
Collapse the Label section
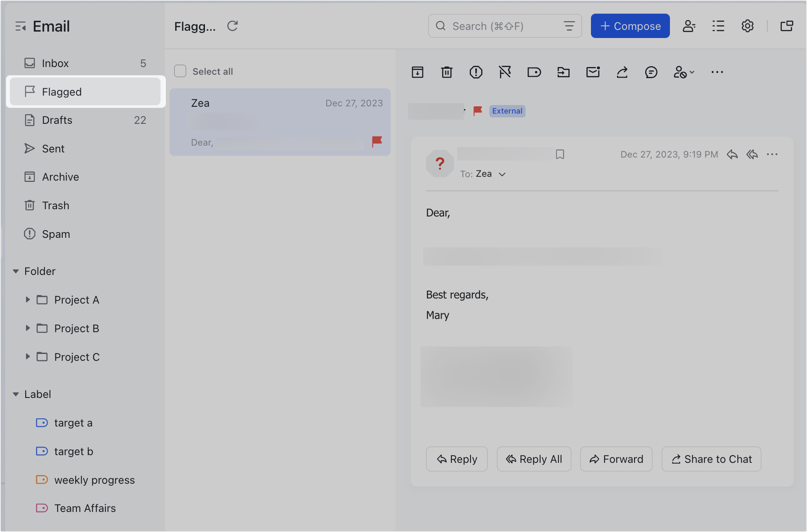(x=16, y=394)
